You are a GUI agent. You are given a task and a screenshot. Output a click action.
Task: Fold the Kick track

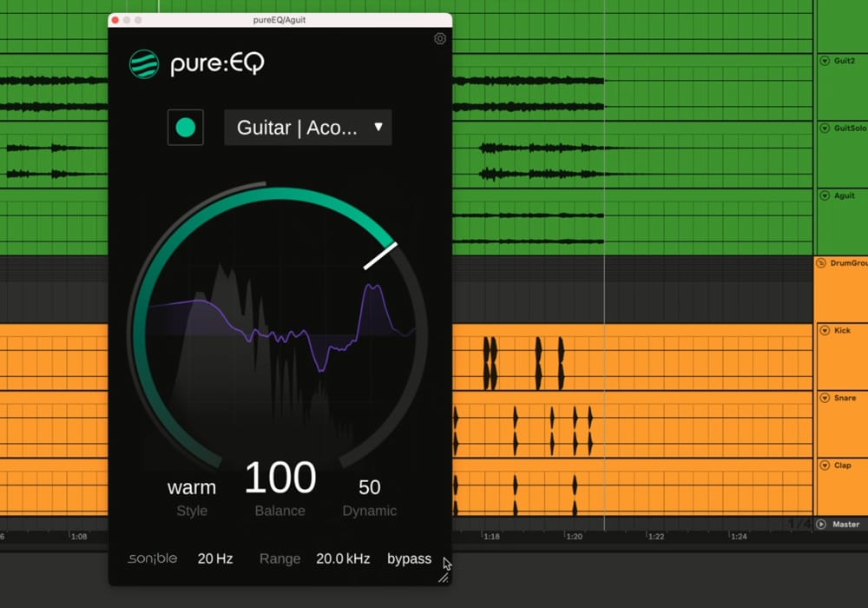pyautogui.click(x=825, y=331)
